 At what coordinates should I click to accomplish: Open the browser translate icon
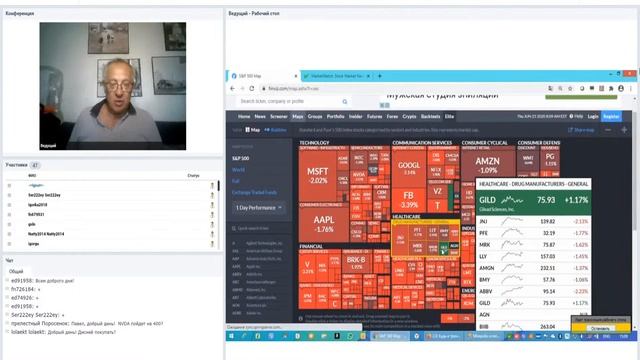[x=550, y=88]
